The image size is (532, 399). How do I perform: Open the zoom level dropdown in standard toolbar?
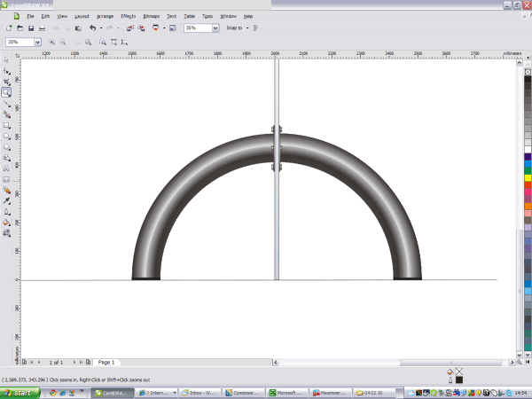click(x=215, y=28)
